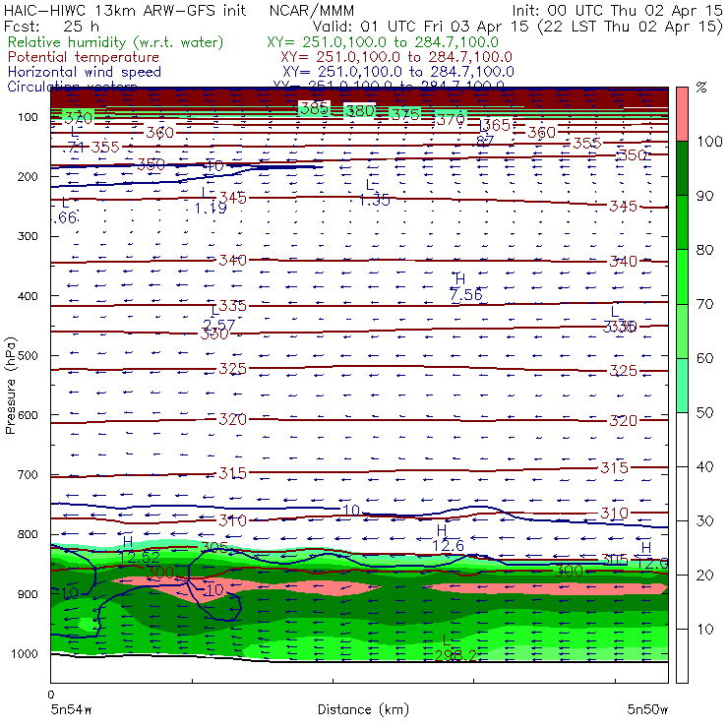Select the darkest green 90–100% colorbar segment
The image size is (728, 728).
[x=682, y=168]
